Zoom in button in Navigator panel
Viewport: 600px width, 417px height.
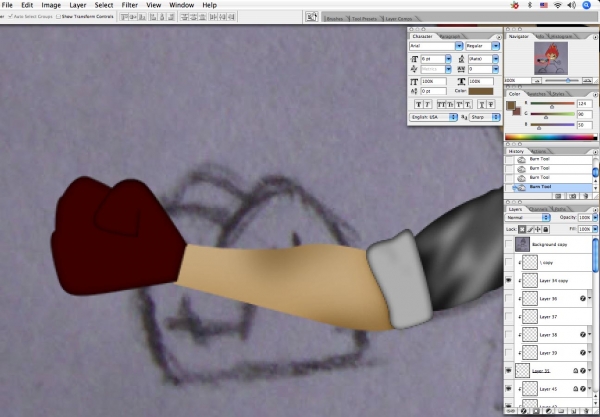click(587, 81)
